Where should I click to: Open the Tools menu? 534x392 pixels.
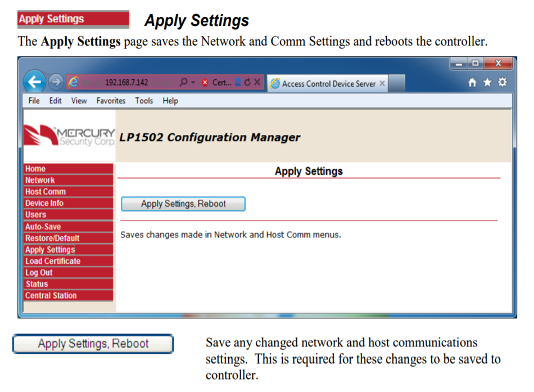144,101
